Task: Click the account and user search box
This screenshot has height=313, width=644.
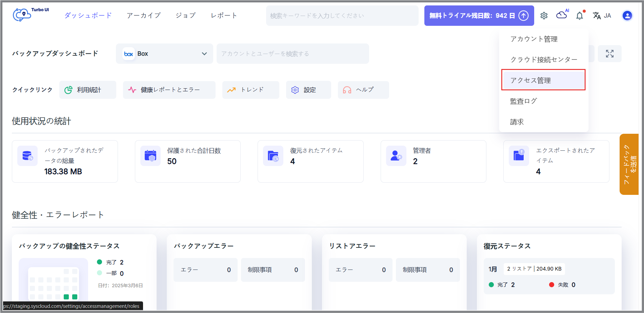Action: (x=293, y=54)
